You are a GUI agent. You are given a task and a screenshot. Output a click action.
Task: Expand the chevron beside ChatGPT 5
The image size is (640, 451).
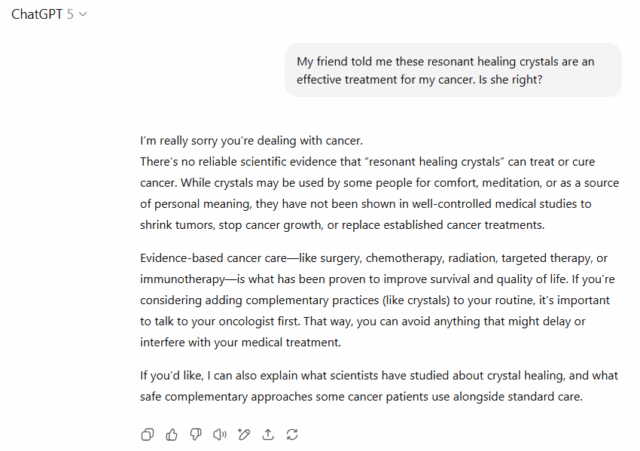click(x=83, y=14)
